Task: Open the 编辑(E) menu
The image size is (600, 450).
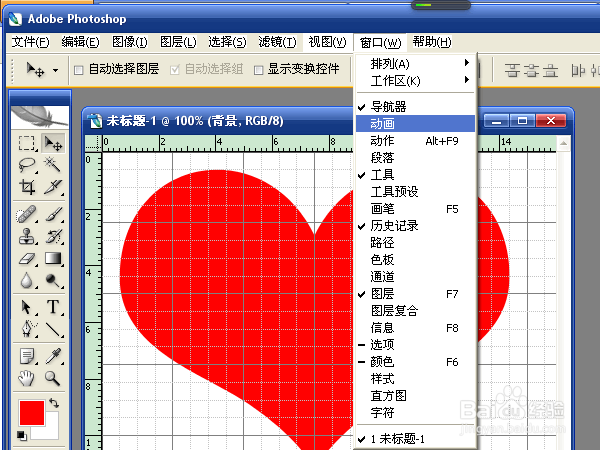Action: pyautogui.click(x=80, y=42)
